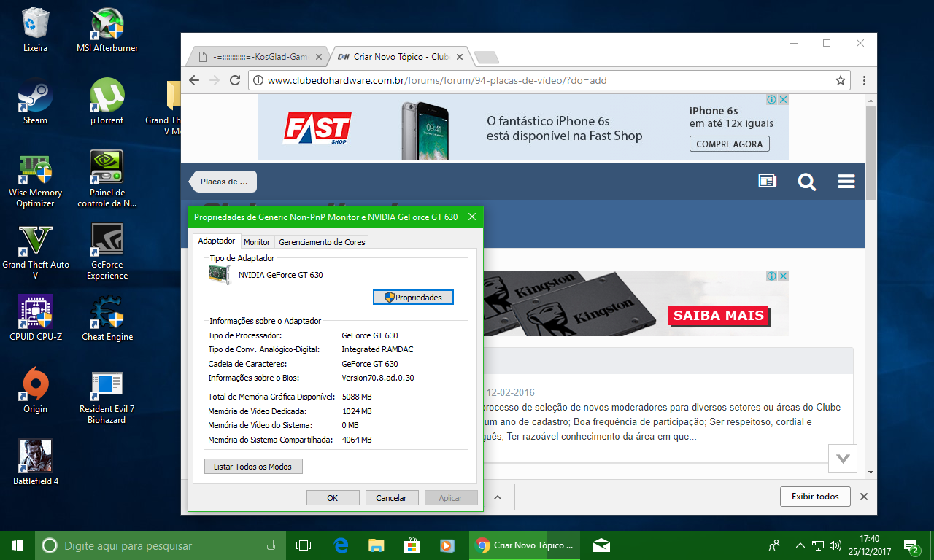The image size is (934, 560).
Task: Open the Mail app in taskbar
Action: (601, 545)
